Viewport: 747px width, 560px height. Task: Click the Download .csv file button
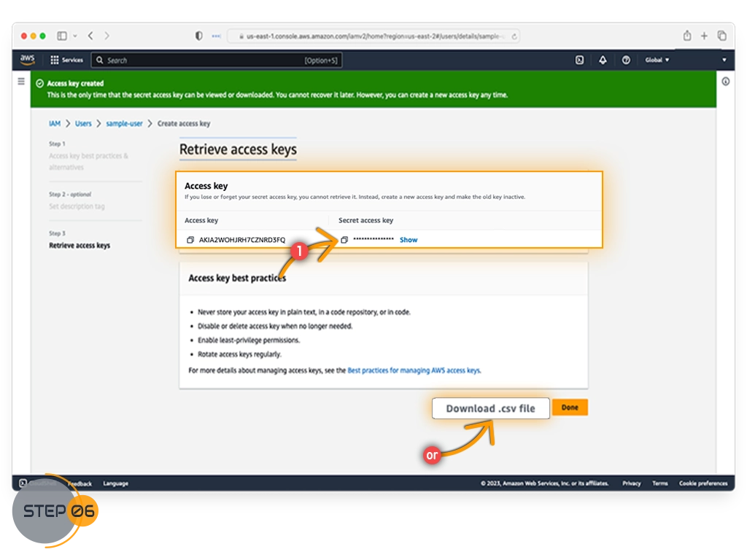(490, 408)
